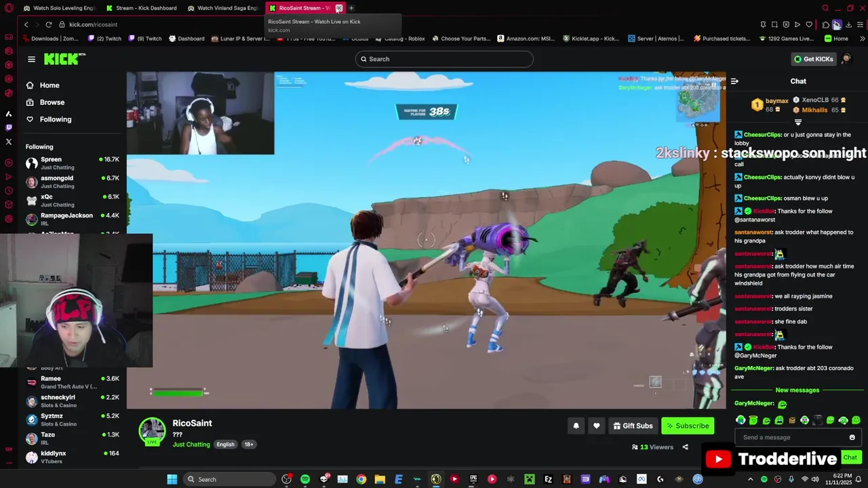Open Opera sidebar X icon
This screenshot has height=488, width=868.
coord(9,142)
